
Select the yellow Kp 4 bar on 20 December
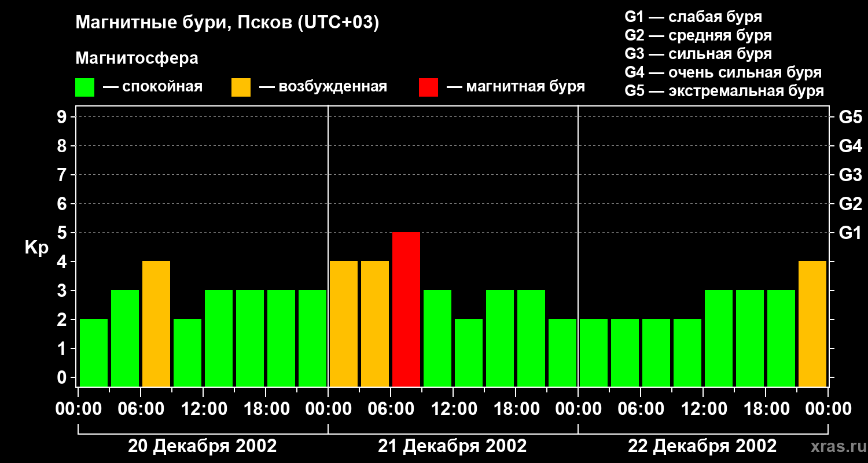[x=156, y=324]
